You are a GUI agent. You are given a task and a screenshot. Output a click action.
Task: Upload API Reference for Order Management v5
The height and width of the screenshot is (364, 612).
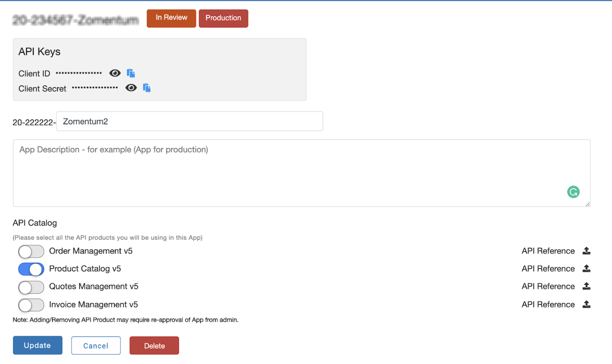(x=586, y=250)
